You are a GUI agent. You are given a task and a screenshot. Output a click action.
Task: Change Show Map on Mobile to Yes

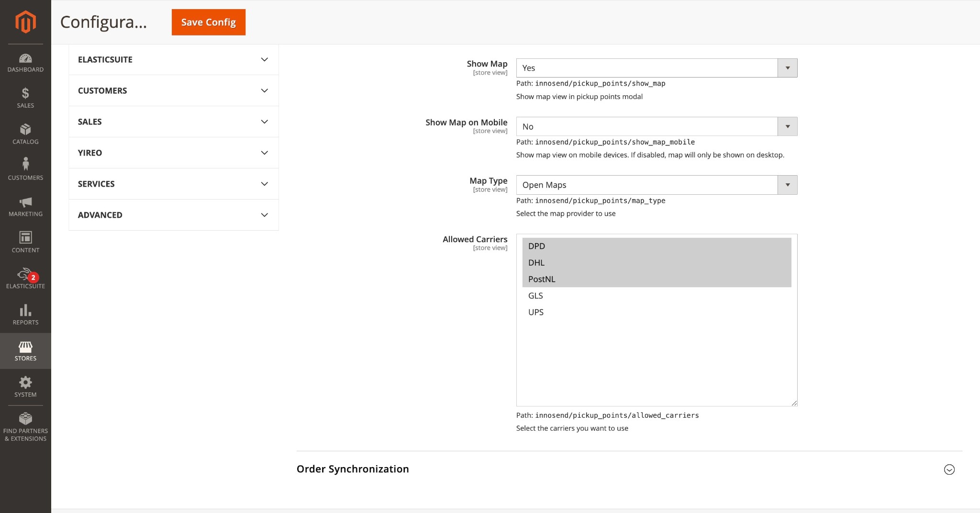787,126
